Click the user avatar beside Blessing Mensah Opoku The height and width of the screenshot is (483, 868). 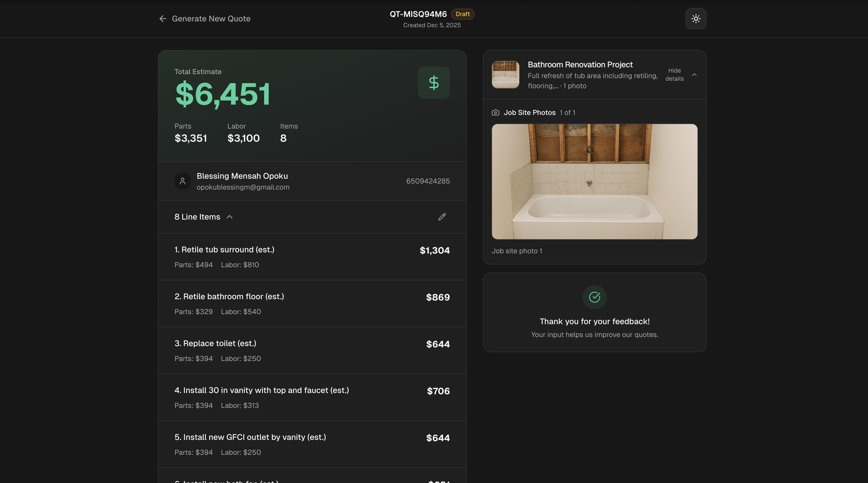[x=182, y=181]
